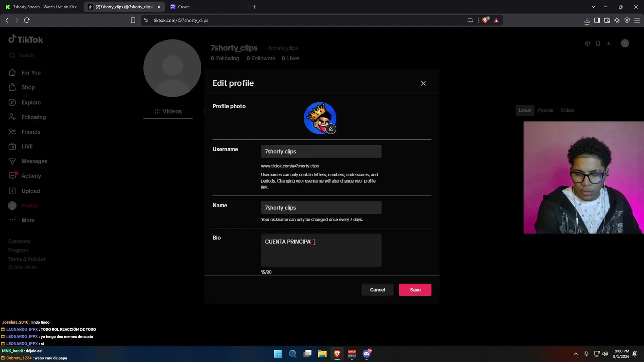Viewport: 644px width, 362px height.
Task: Close the Edit profile dialog
Action: pyautogui.click(x=423, y=83)
